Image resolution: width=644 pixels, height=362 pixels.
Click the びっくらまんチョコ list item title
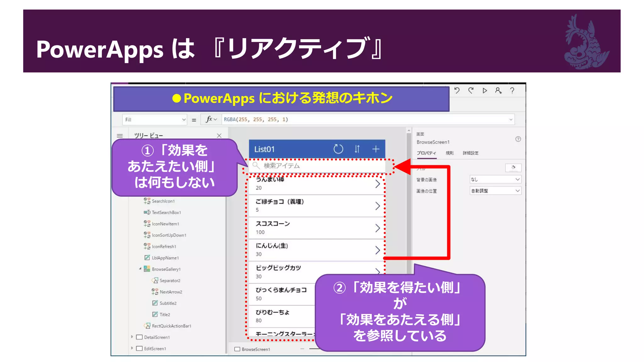click(x=281, y=290)
